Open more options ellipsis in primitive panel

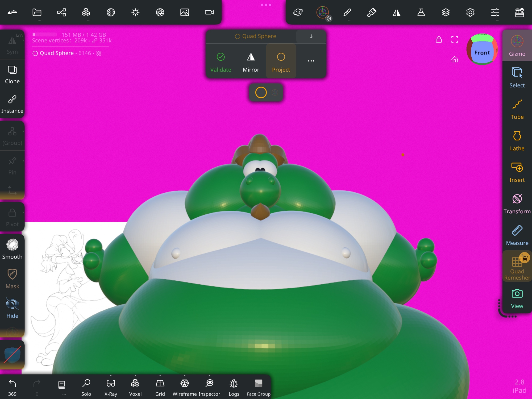pos(311,61)
